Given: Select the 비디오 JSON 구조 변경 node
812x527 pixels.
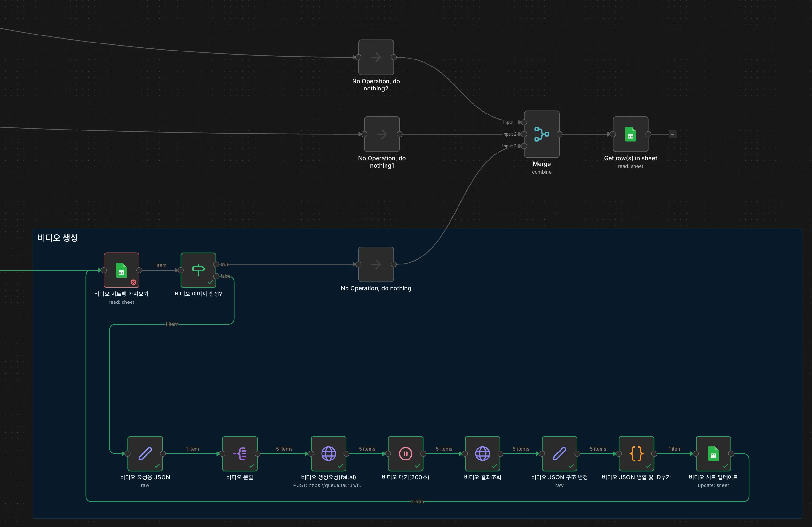Looking at the screenshot, I should 559,453.
